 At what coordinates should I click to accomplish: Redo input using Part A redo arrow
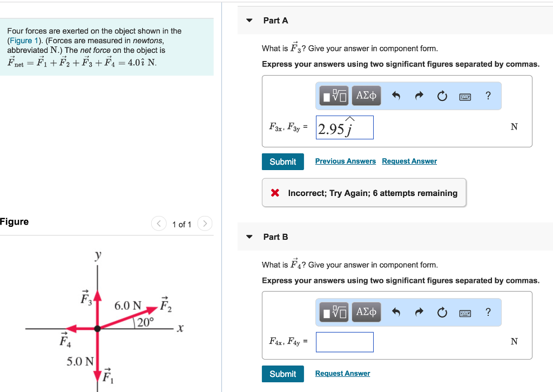point(419,96)
